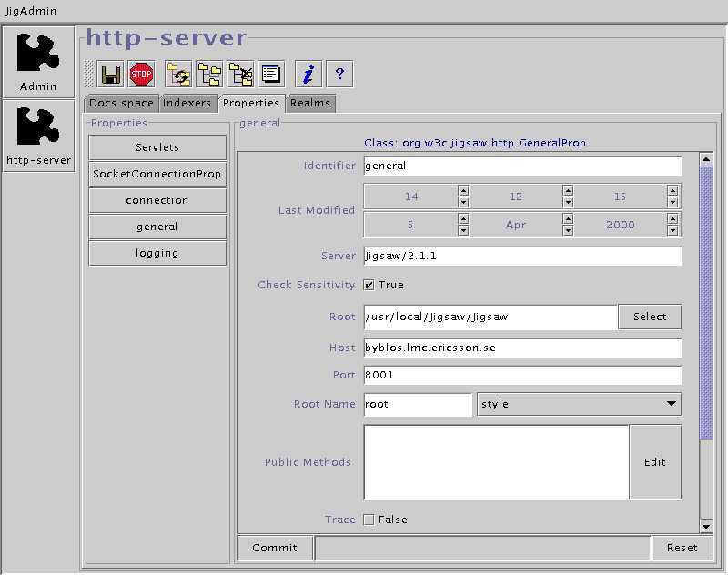
Task: Click the crossed-out folder tree icon
Action: (x=240, y=74)
